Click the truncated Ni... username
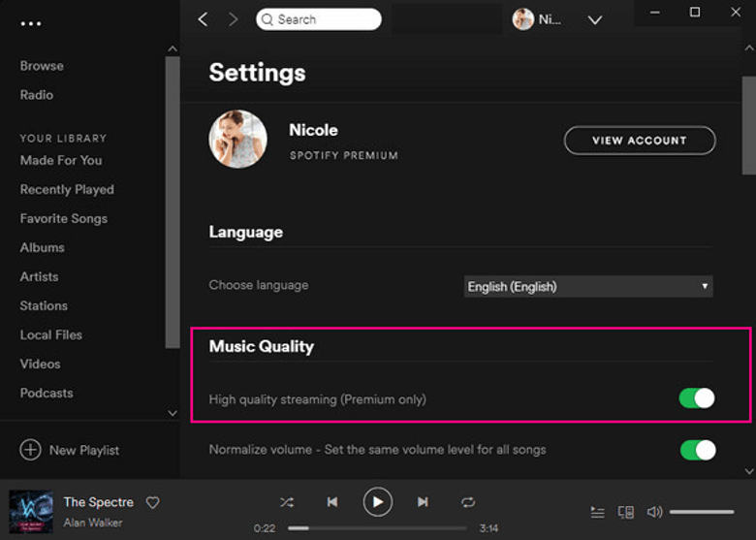Viewport: 756px width, 540px height. pyautogui.click(x=550, y=19)
